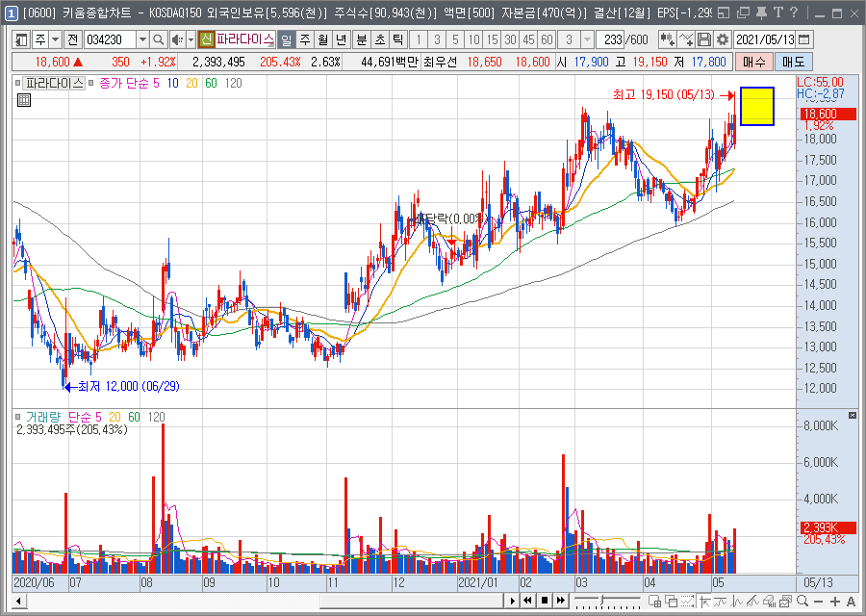Select interval preset 15
Screen dimensions: 866x616
click(x=492, y=39)
